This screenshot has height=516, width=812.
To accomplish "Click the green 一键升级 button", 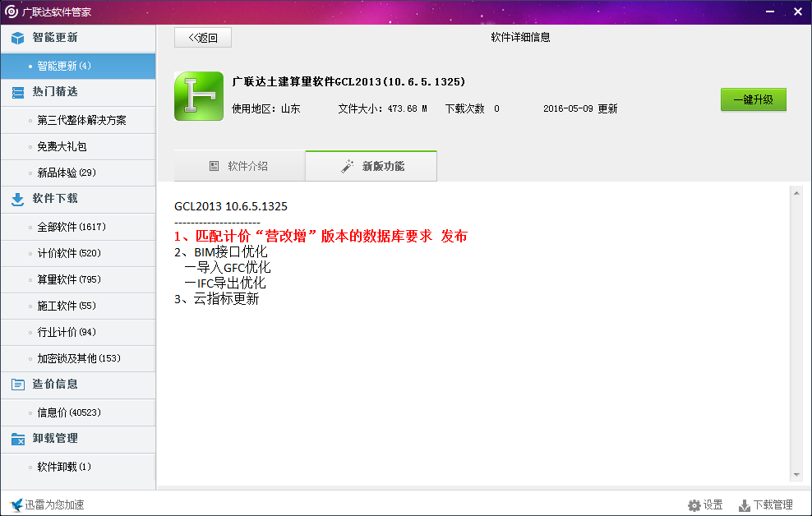I will 754,99.
